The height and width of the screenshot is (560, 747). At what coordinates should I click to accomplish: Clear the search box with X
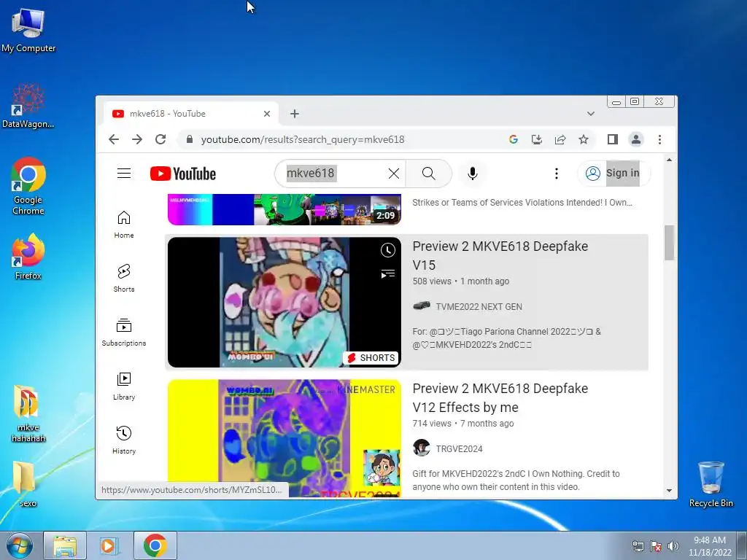point(393,174)
